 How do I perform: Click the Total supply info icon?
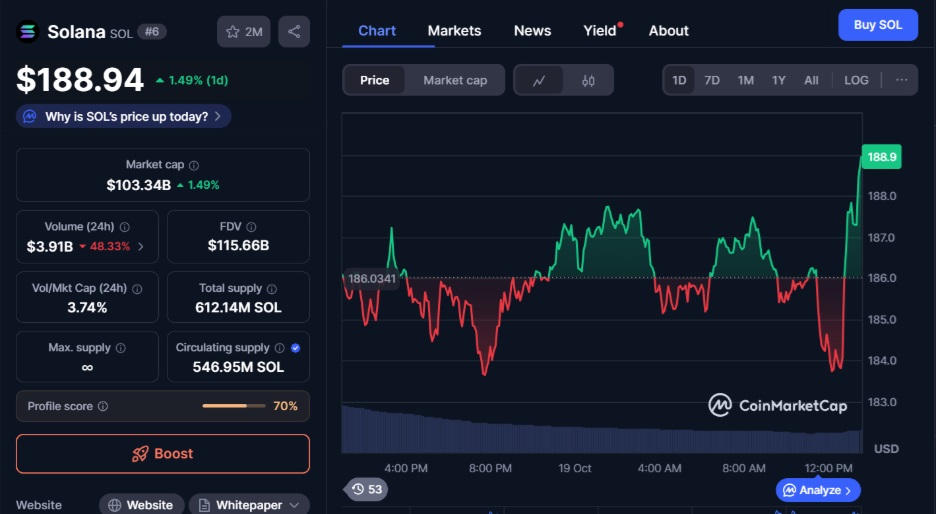(272, 289)
